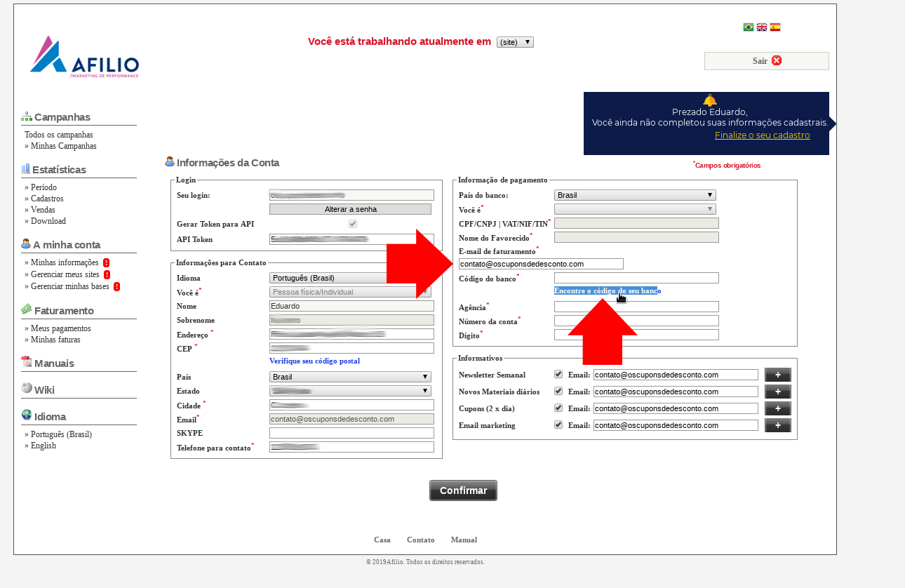Uncheck Novos Materiais diários subscription

point(558,391)
